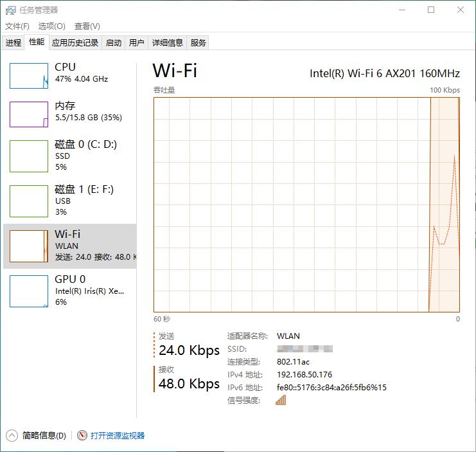476x452 pixels.
Task: Click the GPU 0 Intel(R) Iris(R) Xe label
Action: [x=89, y=291]
